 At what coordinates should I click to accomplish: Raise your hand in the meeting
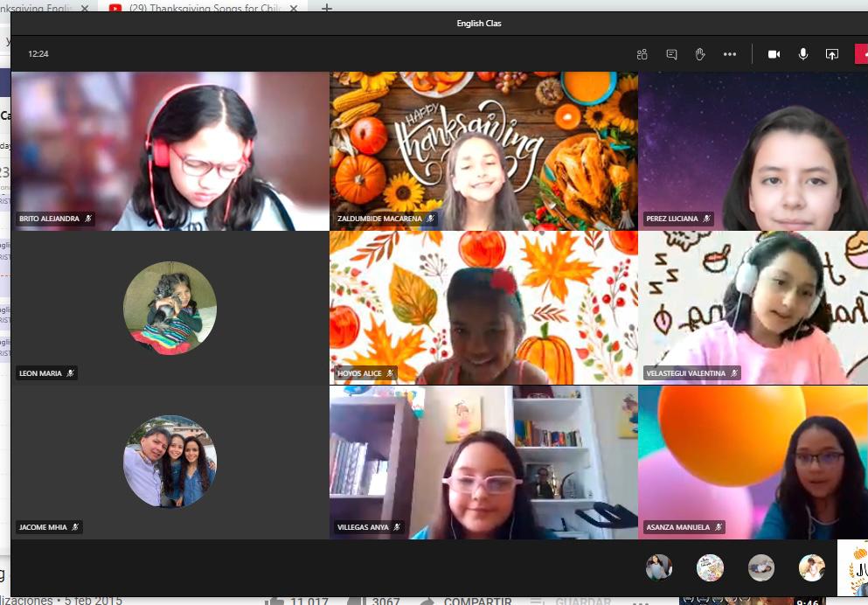pyautogui.click(x=700, y=54)
